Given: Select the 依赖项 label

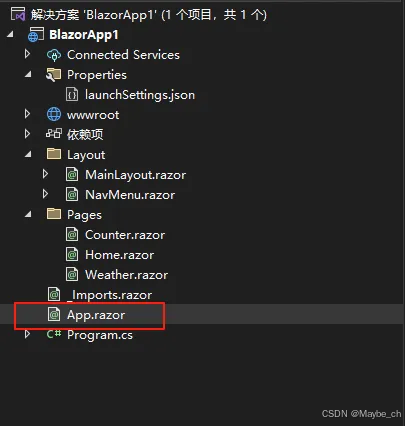Looking at the screenshot, I should tap(85, 135).
